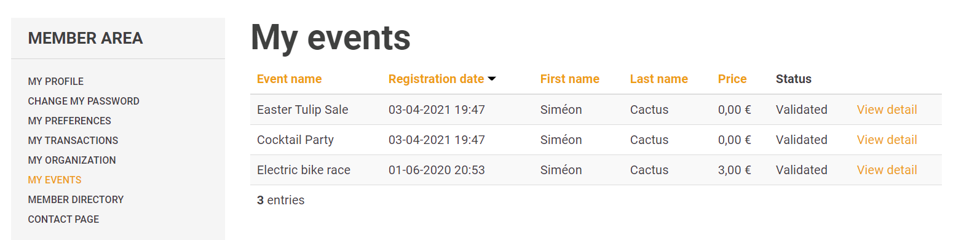Open the Member Directory
The height and width of the screenshot is (240, 980).
76,199
